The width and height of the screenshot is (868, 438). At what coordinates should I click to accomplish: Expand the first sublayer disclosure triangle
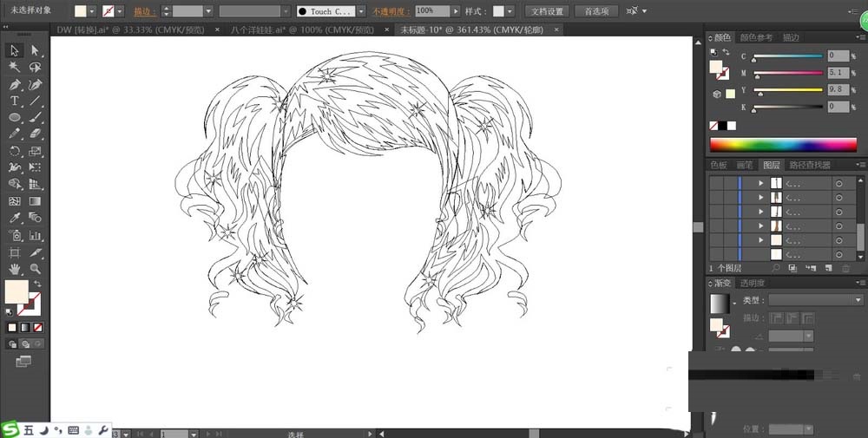pyautogui.click(x=761, y=184)
